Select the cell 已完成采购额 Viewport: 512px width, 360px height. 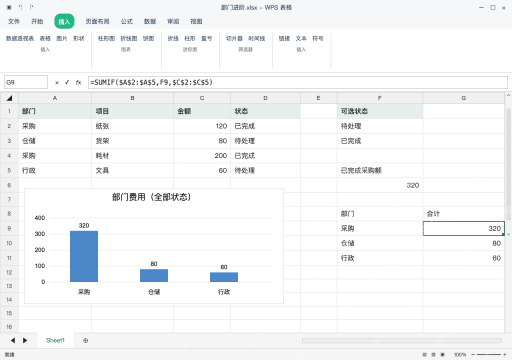380,170
